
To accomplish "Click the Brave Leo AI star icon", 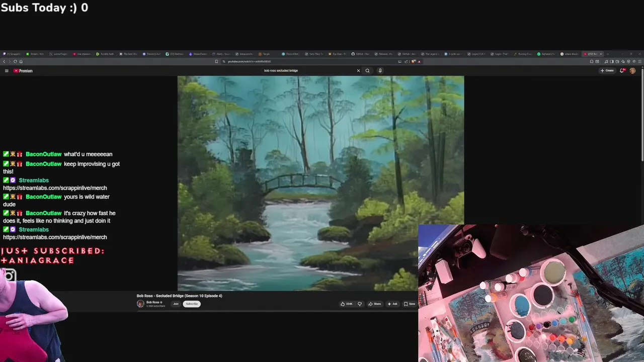I will (x=623, y=61).
